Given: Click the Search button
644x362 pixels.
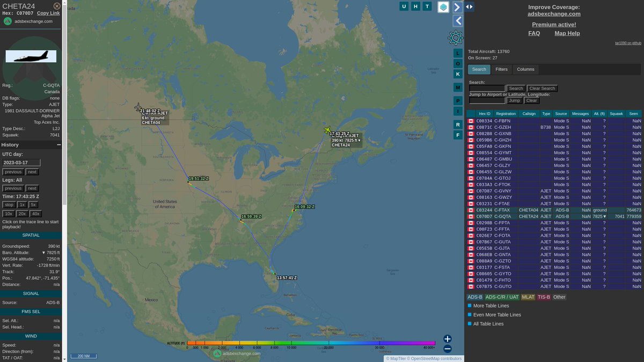Looking at the screenshot, I should (516, 88).
